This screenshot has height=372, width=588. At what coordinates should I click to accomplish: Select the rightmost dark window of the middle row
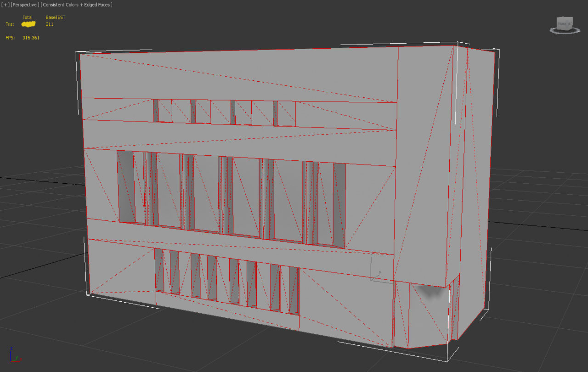tap(339, 205)
